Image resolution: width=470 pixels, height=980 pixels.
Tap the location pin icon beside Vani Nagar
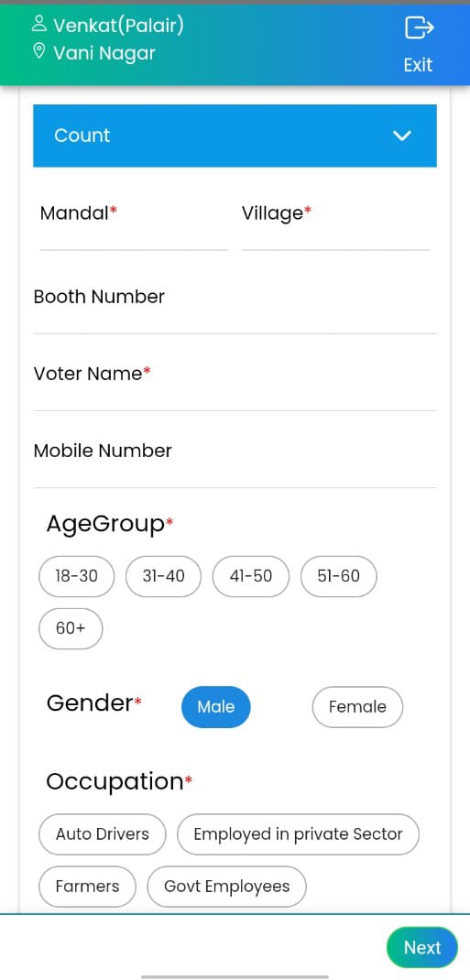39,52
